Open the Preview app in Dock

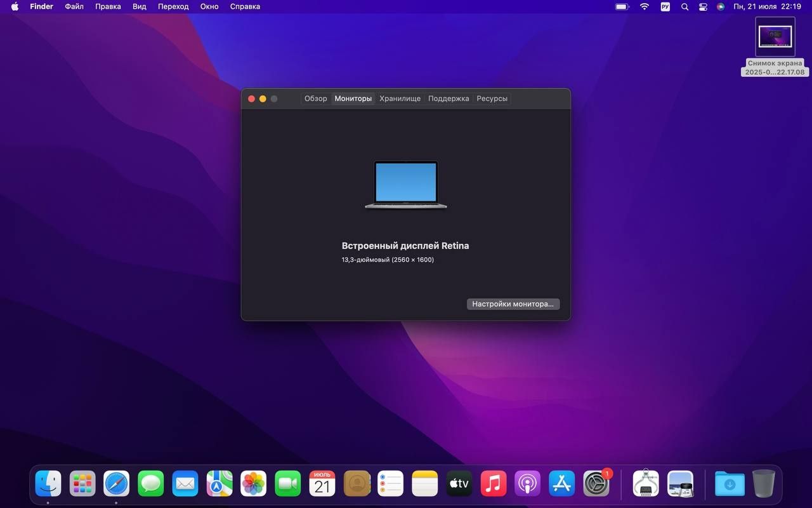(x=681, y=484)
